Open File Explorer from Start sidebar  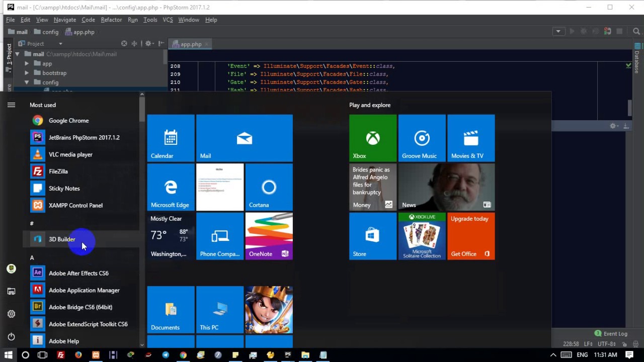pos(11,292)
